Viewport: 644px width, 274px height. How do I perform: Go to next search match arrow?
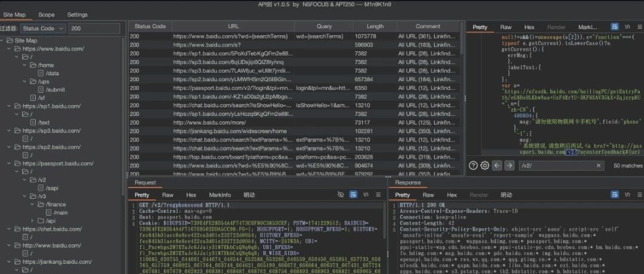pyautogui.click(x=509, y=165)
